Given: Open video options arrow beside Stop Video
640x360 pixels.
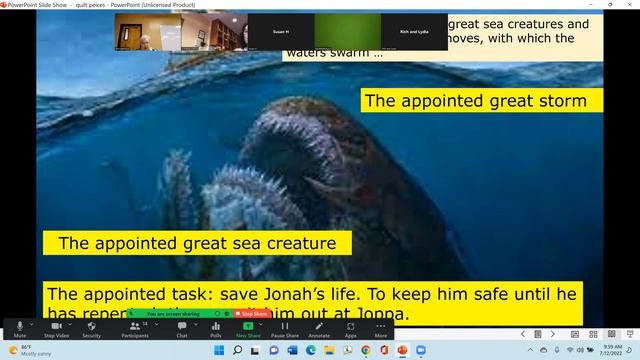Looking at the screenshot, I should (x=70, y=325).
